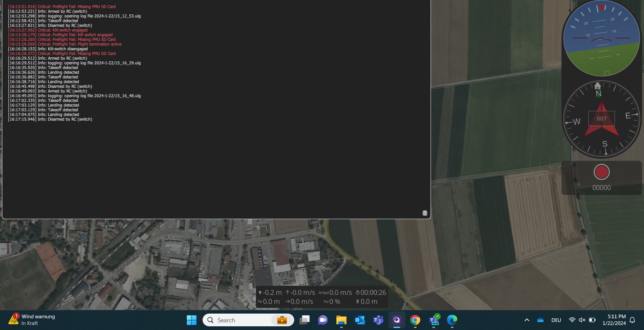Viewport: 644px width, 330px height.
Task: Expand hidden system tray icons
Action: click(x=527, y=320)
